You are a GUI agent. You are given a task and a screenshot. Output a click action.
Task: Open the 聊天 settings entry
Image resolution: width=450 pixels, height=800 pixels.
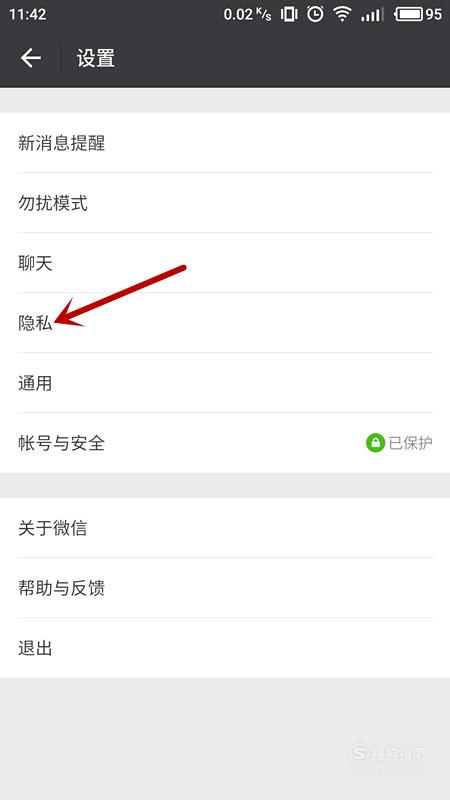[x=225, y=263]
